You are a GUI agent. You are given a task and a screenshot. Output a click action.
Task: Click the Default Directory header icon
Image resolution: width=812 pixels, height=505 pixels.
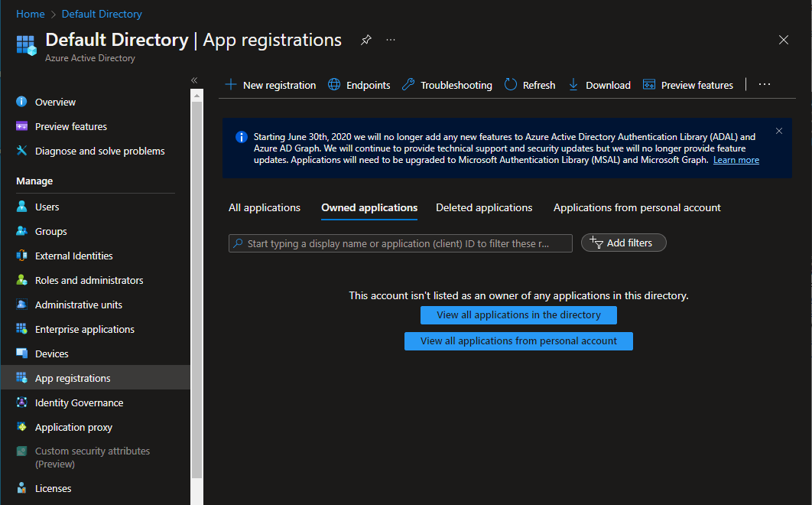tap(27, 45)
